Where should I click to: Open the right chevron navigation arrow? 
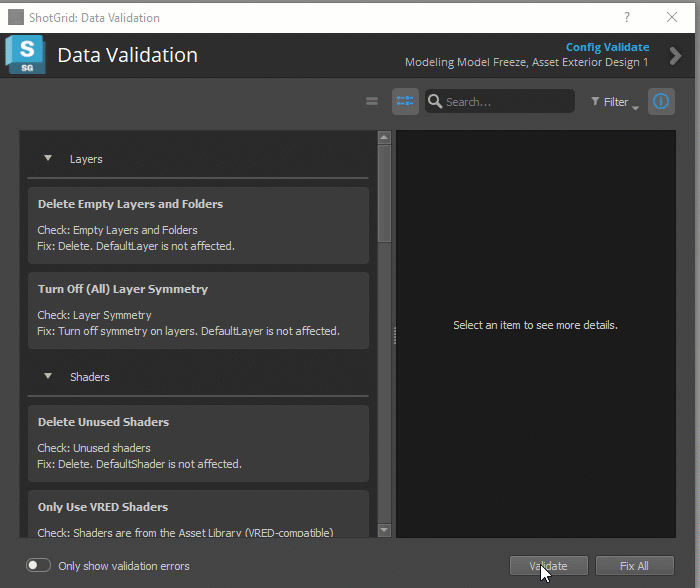[675, 56]
